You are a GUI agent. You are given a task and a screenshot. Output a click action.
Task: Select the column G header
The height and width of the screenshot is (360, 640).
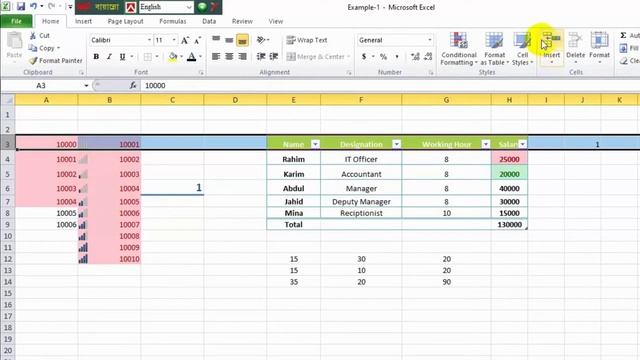click(x=446, y=100)
